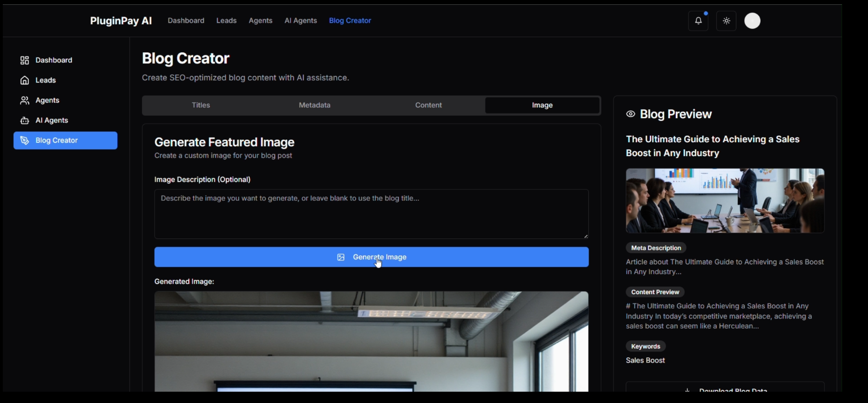Click the text area resize handle
868x403 pixels.
[586, 236]
